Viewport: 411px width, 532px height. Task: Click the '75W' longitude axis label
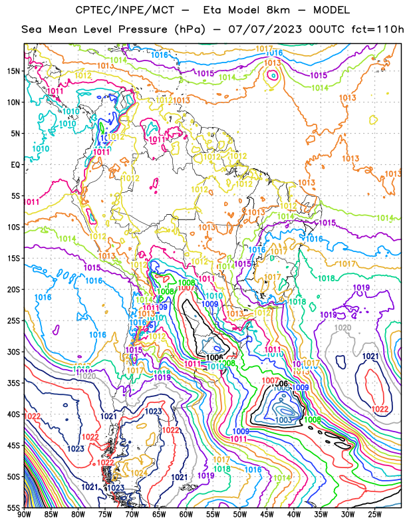(105, 515)
